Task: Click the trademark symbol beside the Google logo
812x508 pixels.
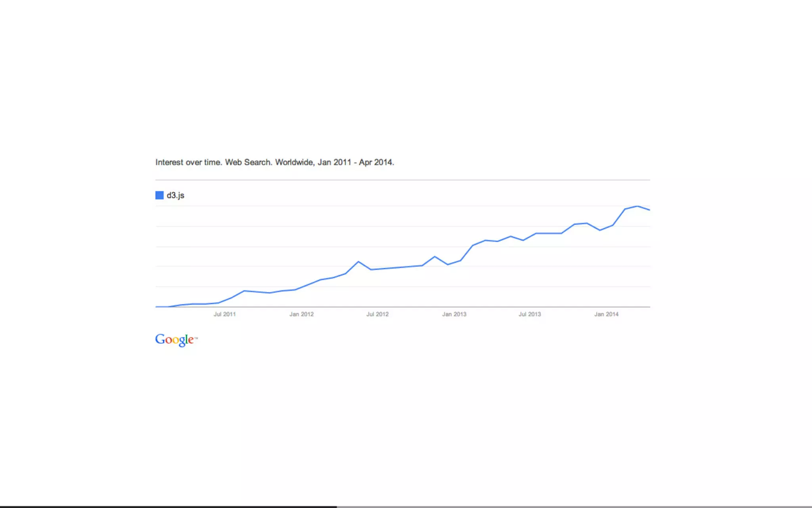Action: pyautogui.click(x=196, y=338)
